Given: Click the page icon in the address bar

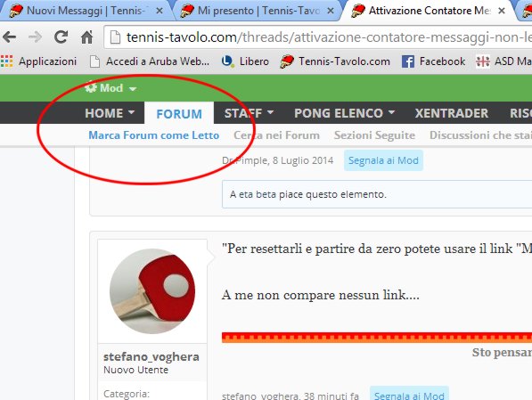Looking at the screenshot, I should pos(115,37).
